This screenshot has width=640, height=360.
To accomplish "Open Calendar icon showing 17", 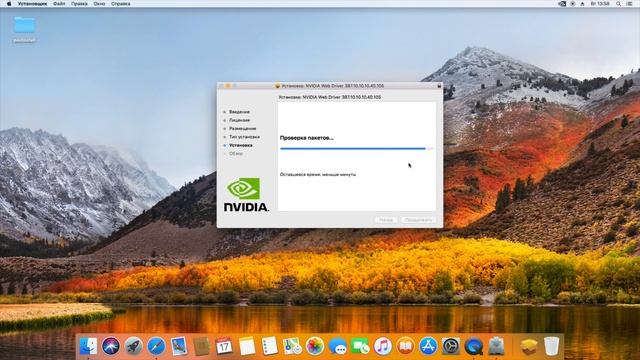I will (224, 346).
